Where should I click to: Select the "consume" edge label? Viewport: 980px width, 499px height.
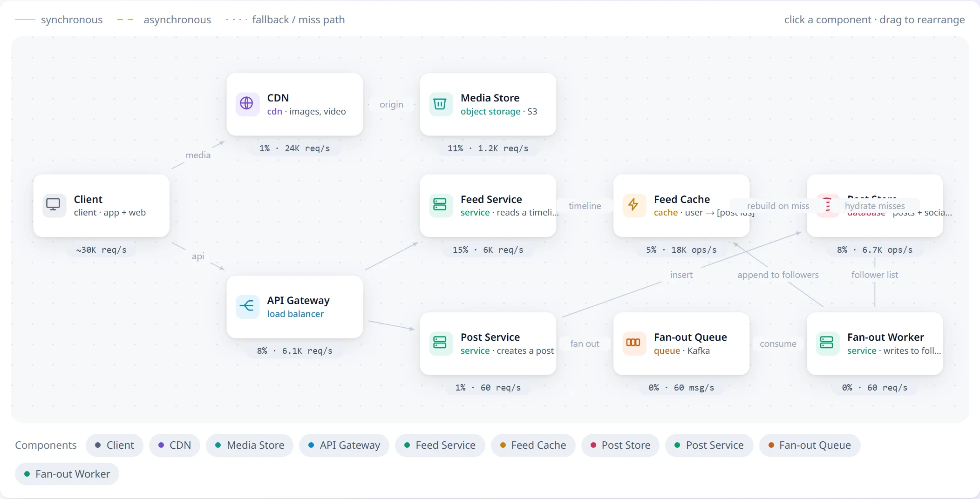pos(778,344)
